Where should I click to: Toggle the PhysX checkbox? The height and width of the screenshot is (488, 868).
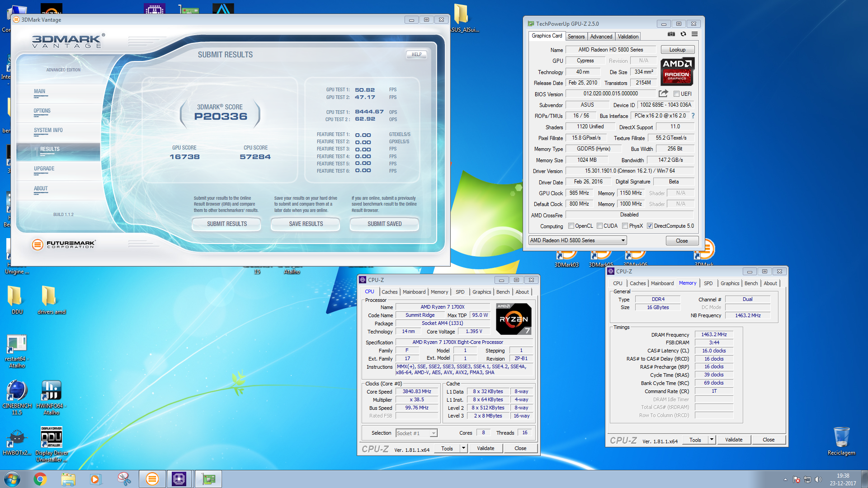625,226
